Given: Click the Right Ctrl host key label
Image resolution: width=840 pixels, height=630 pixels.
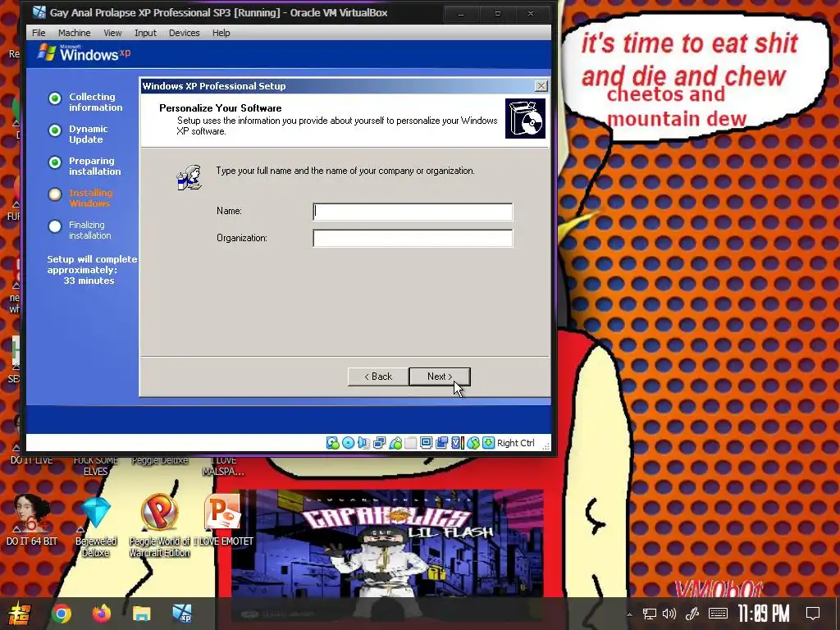Looking at the screenshot, I should pos(515,443).
